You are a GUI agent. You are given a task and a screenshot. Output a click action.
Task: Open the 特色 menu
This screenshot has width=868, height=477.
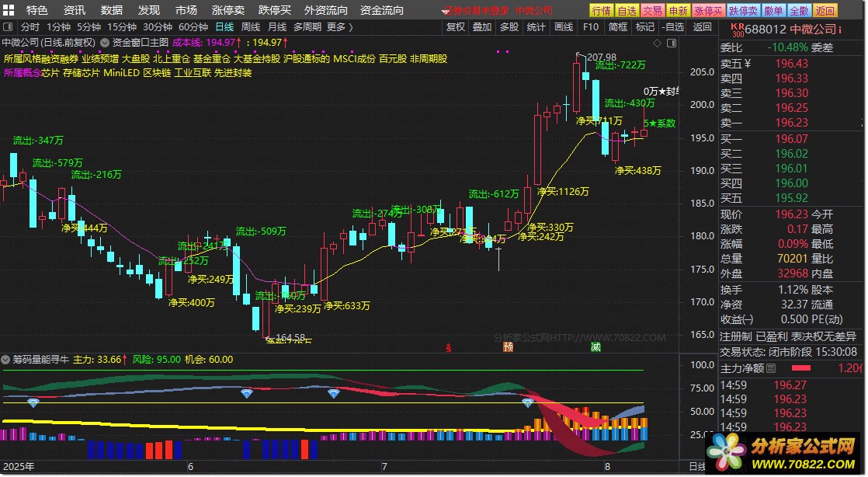coord(37,10)
